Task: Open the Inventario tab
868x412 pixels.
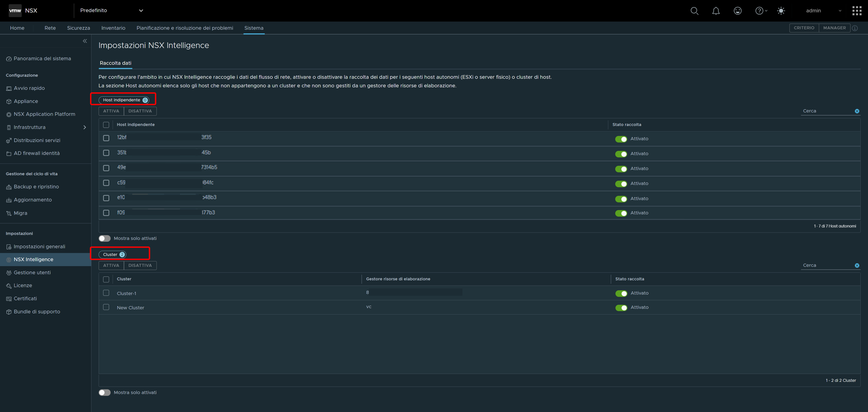Action: click(113, 28)
